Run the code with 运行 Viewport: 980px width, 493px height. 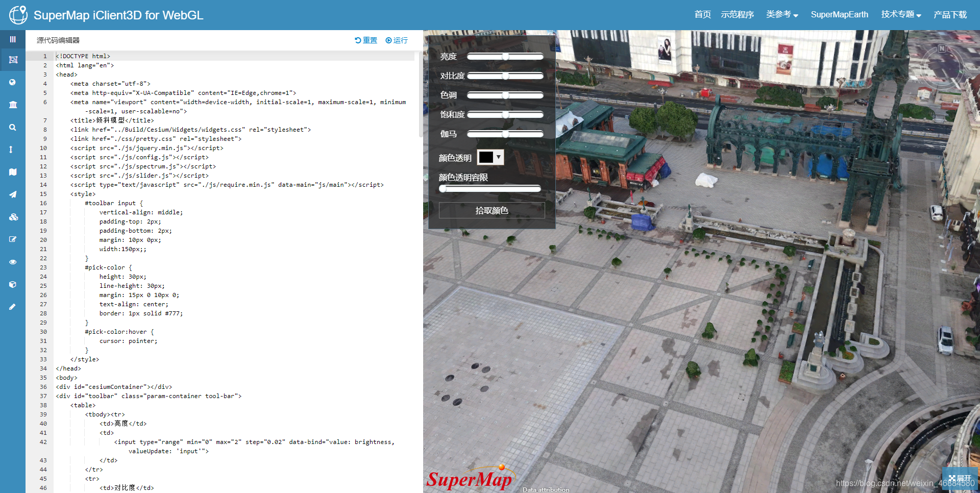click(397, 40)
